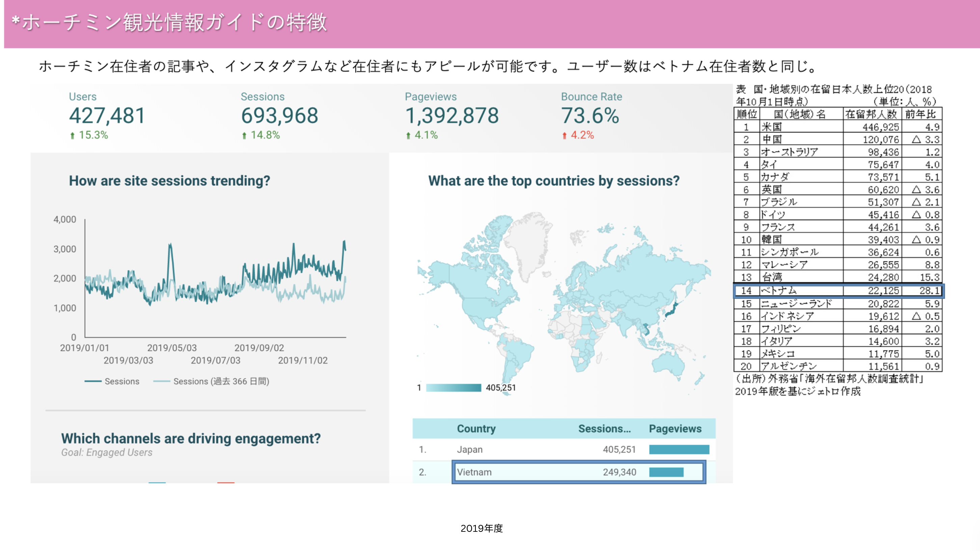The image size is (980, 551).
Task: Click the Sessions column header in table
Action: [x=604, y=429]
